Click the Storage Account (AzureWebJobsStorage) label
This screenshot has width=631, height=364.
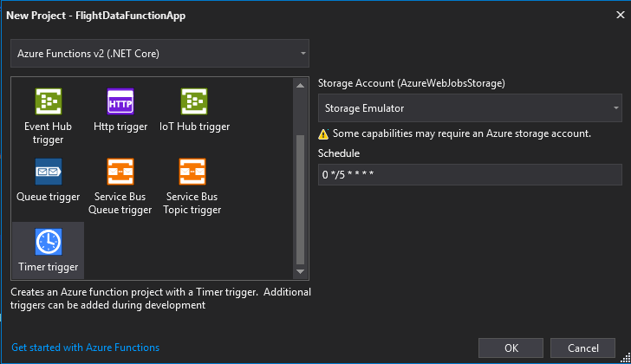411,83
